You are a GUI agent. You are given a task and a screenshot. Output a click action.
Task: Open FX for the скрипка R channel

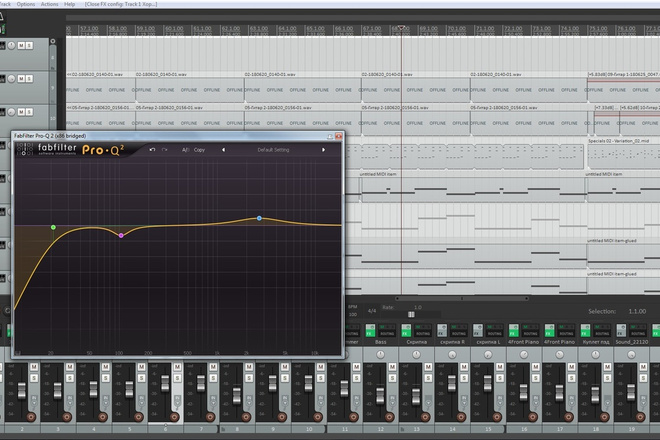point(442,331)
